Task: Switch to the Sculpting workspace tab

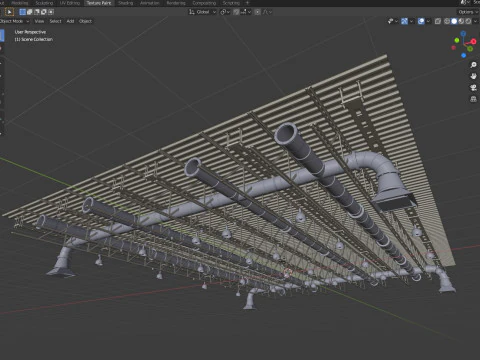Action: (44, 3)
